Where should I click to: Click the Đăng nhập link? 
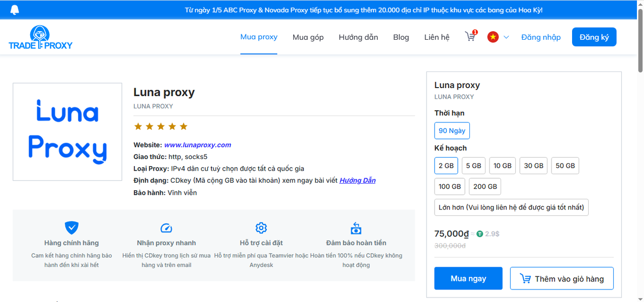coord(541,37)
